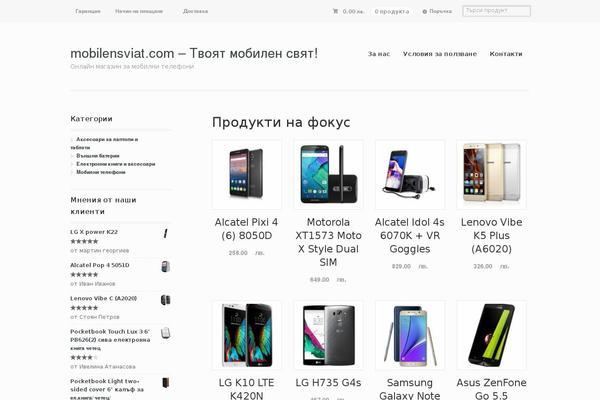
Task: Open the Доставка link in the top bar
Action: tap(195, 11)
